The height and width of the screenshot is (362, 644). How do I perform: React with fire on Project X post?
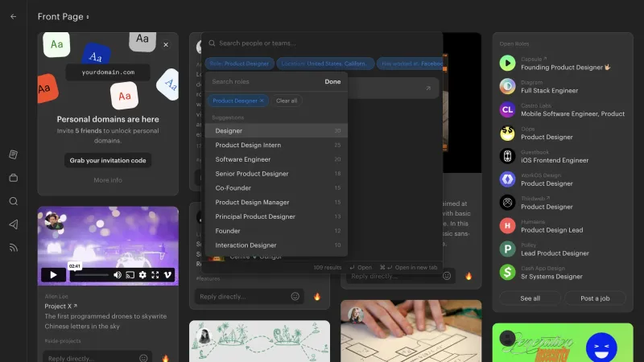click(165, 358)
